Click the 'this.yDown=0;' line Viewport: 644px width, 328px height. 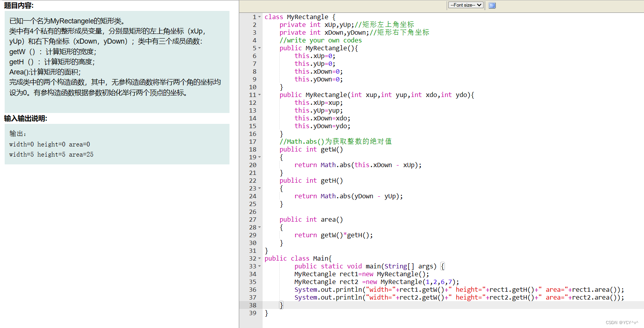(x=319, y=79)
